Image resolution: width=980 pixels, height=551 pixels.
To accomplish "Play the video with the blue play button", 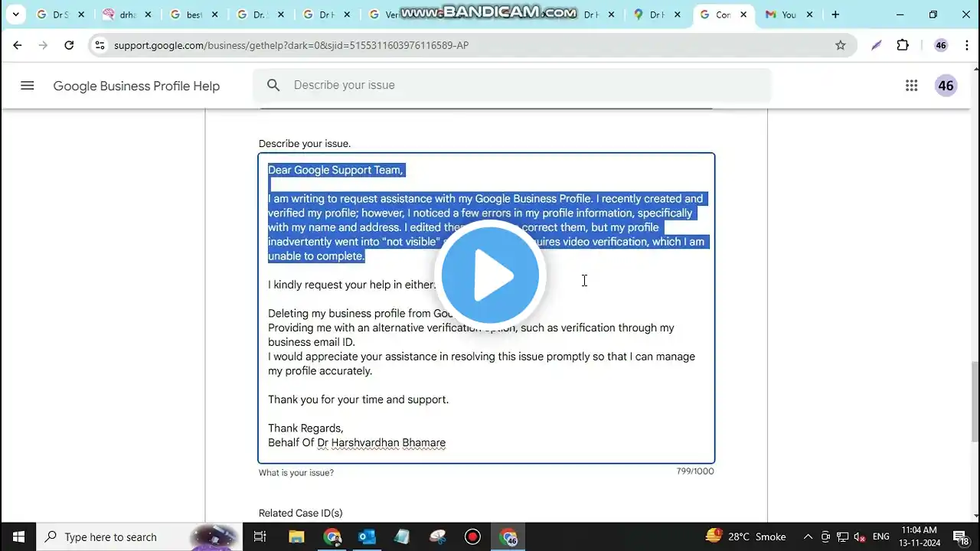I will coord(490,275).
